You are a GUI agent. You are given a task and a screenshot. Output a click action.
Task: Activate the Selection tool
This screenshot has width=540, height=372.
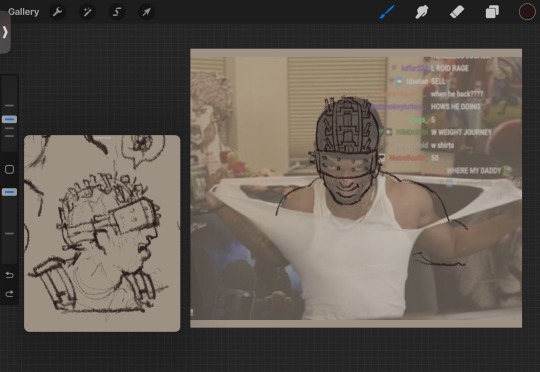(x=117, y=12)
